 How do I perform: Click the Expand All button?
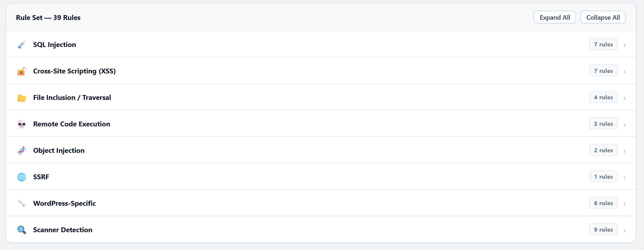tap(554, 17)
